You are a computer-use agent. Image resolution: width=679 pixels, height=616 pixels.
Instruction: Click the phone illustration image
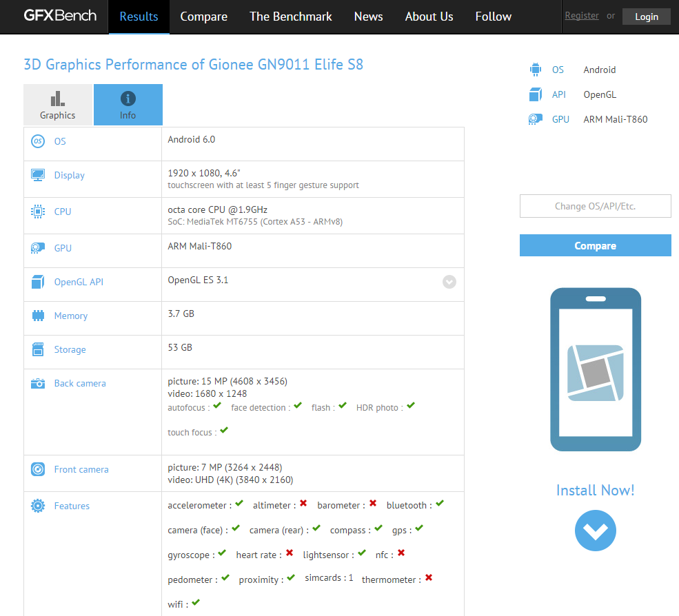tap(596, 369)
